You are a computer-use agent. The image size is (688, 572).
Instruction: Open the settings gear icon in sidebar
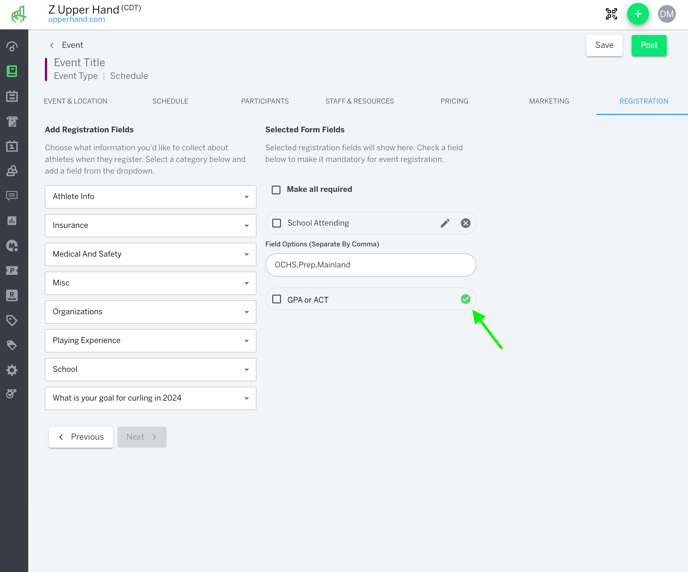[x=12, y=370]
